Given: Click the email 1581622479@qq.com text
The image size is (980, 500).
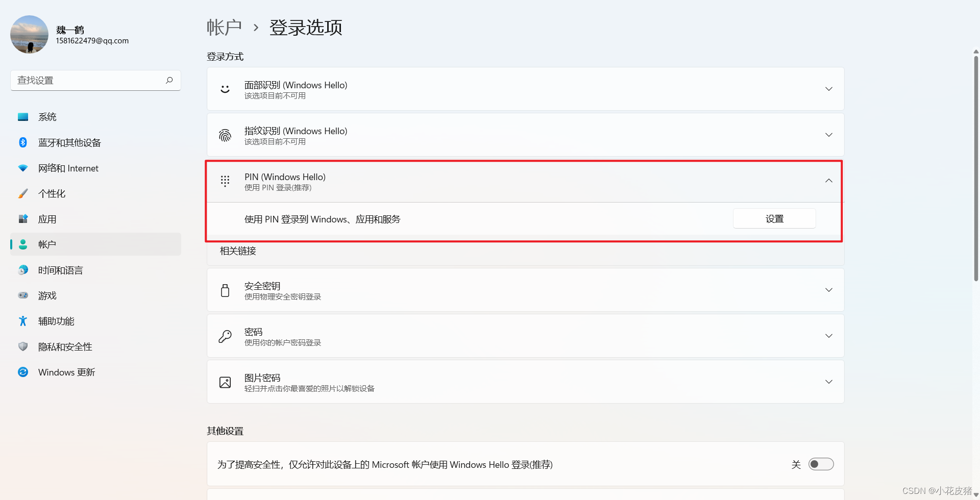Looking at the screenshot, I should click(92, 41).
